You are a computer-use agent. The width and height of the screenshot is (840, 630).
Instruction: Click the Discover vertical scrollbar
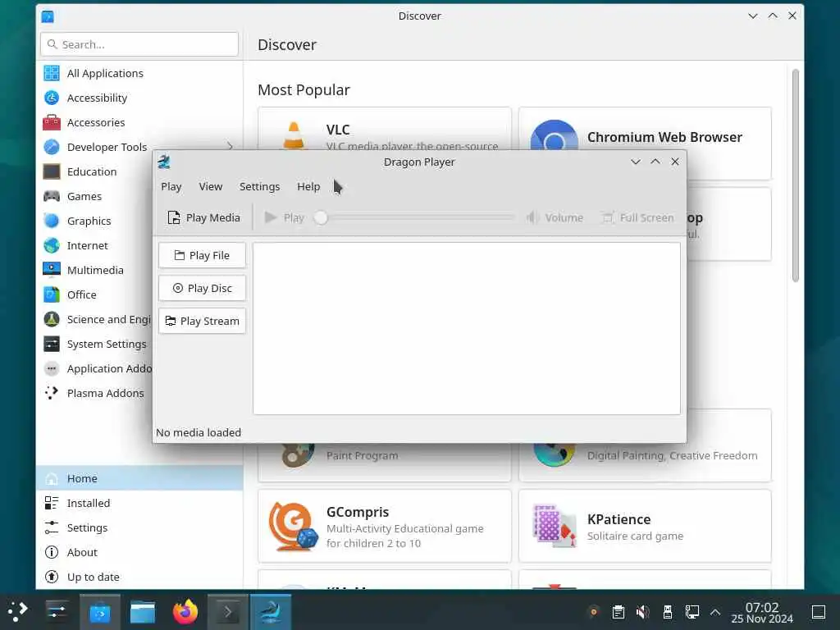tap(796, 176)
